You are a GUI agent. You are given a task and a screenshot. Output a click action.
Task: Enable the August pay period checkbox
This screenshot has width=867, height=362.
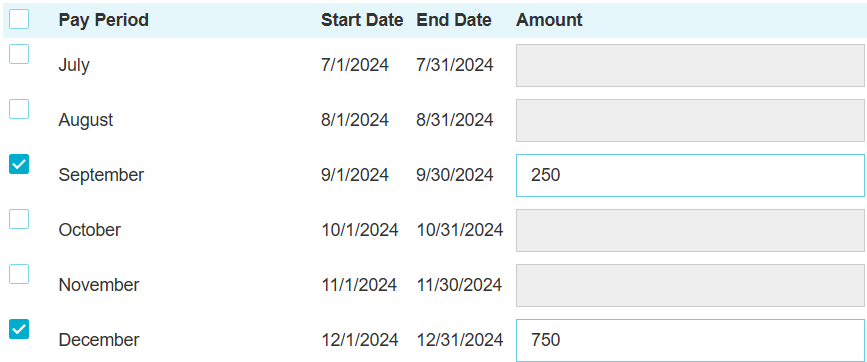tap(19, 109)
